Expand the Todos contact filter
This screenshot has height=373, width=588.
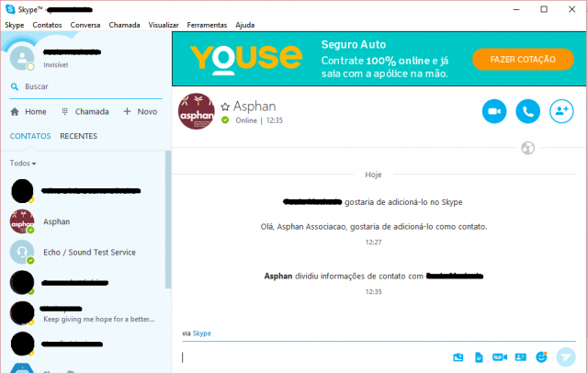[23, 164]
